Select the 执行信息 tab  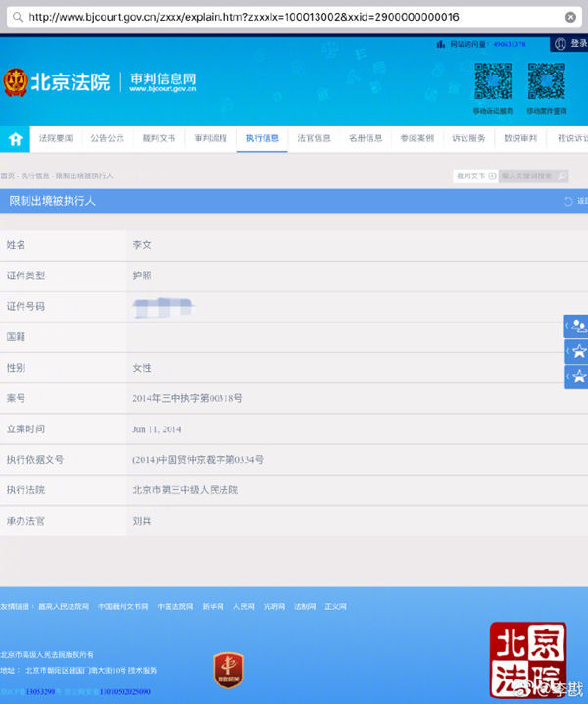click(x=262, y=138)
